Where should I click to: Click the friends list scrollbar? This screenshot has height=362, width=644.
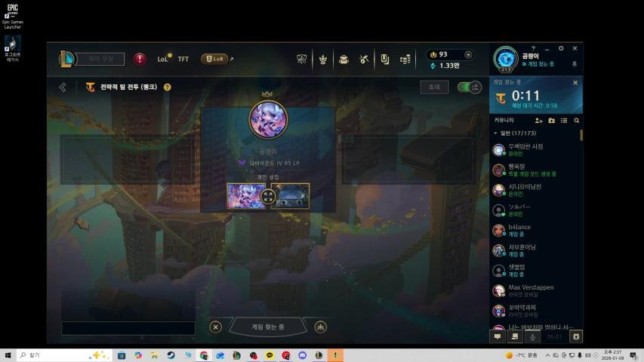[x=581, y=135]
